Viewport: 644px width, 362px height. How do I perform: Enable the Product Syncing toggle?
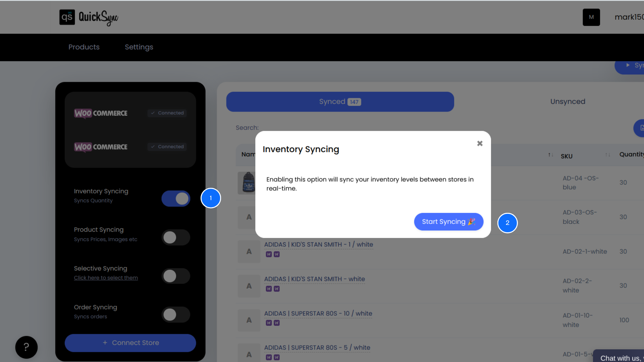(175, 237)
